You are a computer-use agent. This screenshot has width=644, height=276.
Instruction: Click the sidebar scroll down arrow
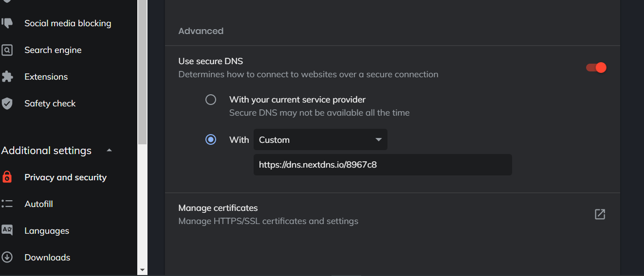pos(142,270)
